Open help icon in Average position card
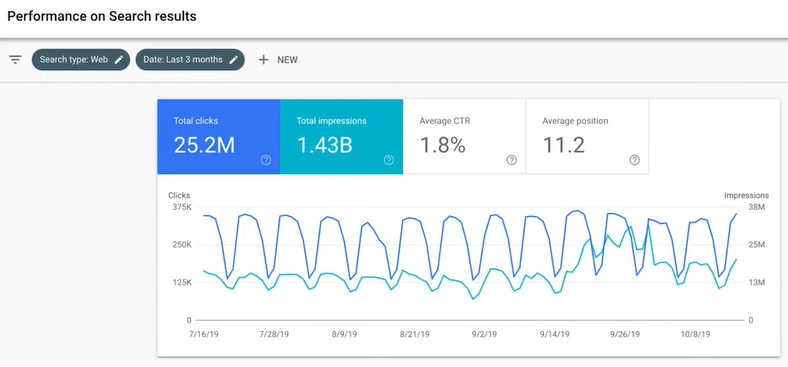The image size is (788, 367). pos(635,160)
